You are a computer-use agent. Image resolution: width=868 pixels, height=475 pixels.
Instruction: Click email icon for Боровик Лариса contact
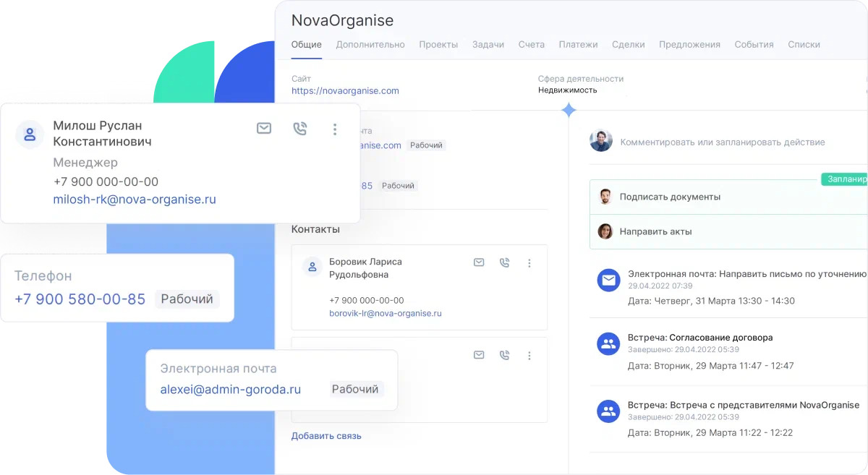click(x=479, y=262)
